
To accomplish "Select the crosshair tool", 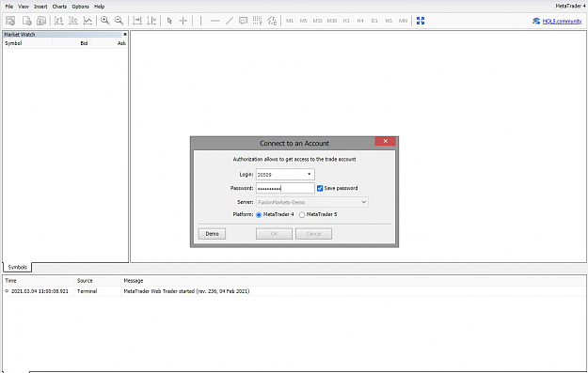I will [183, 21].
